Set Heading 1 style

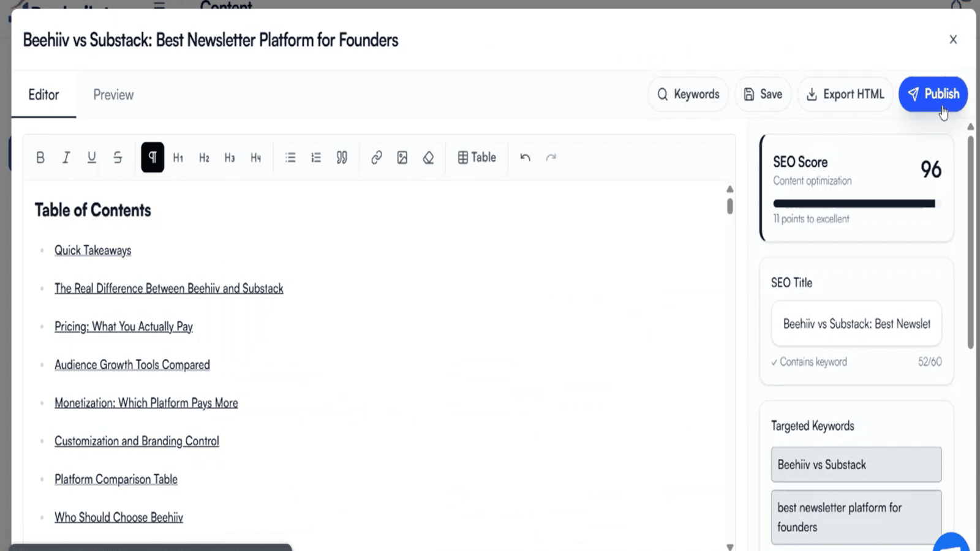178,157
